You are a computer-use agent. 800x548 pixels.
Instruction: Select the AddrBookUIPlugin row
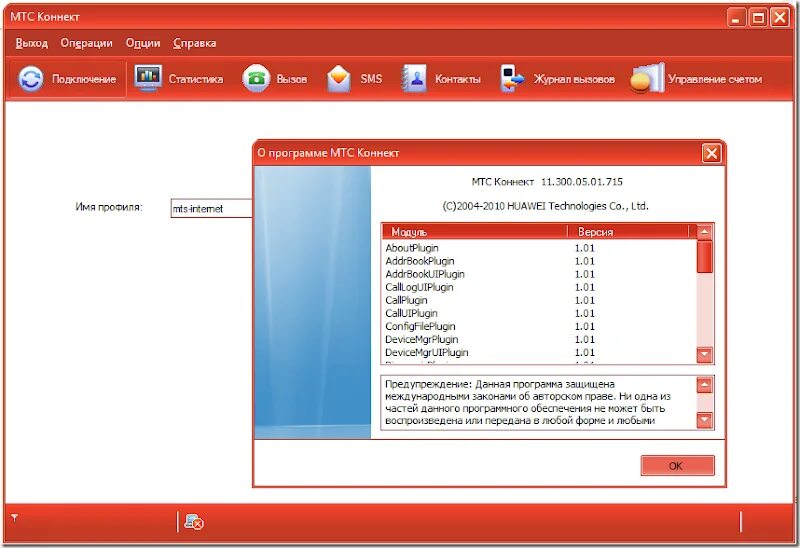539,274
